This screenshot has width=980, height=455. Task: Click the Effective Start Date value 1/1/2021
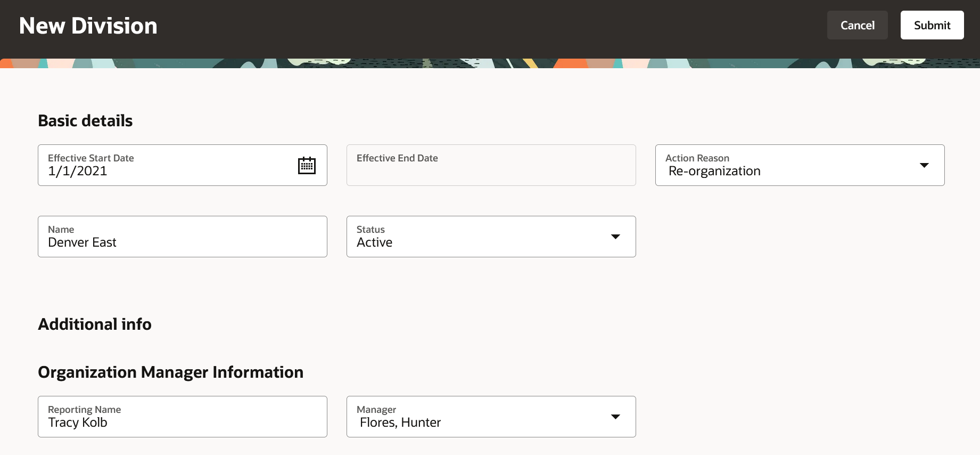(x=78, y=171)
